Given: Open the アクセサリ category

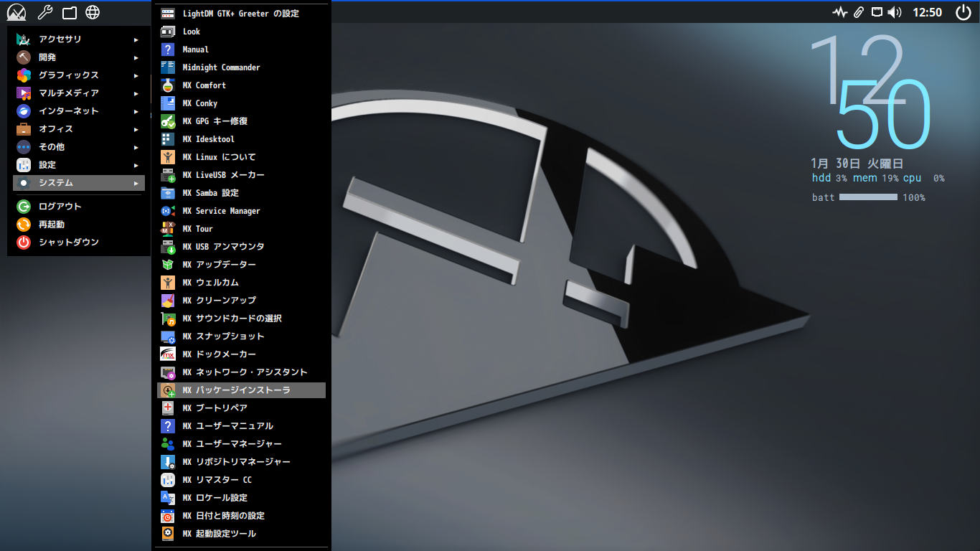Looking at the screenshot, I should point(79,39).
